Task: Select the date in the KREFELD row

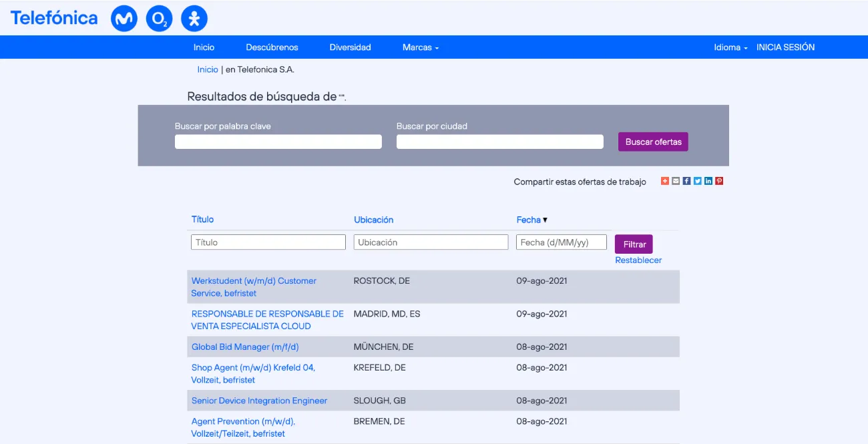Action: click(x=541, y=368)
